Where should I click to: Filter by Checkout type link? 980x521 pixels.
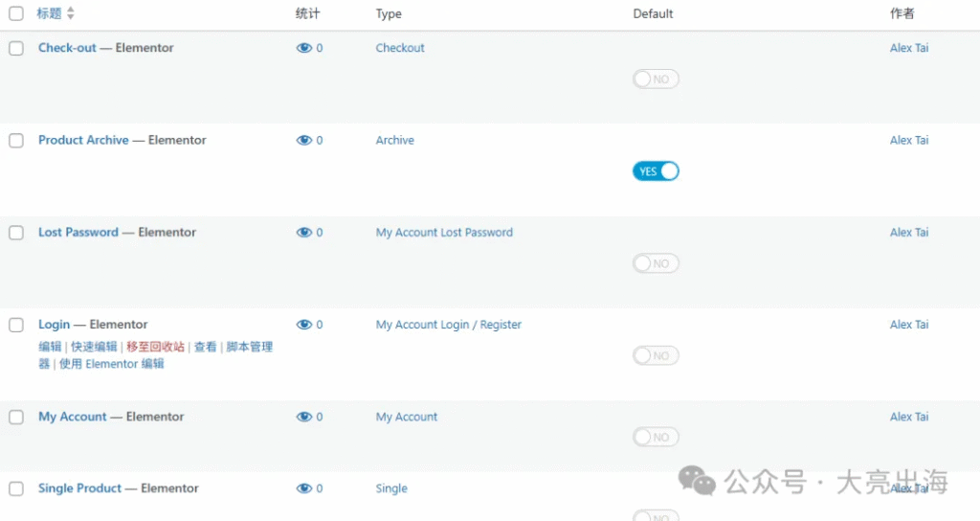click(400, 48)
